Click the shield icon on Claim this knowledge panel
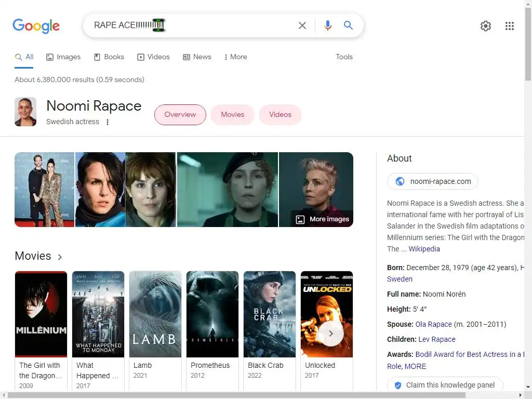 [397, 385]
